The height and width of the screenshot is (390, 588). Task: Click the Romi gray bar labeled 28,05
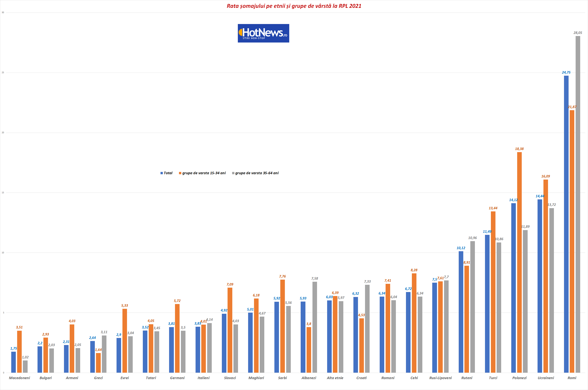point(578,204)
